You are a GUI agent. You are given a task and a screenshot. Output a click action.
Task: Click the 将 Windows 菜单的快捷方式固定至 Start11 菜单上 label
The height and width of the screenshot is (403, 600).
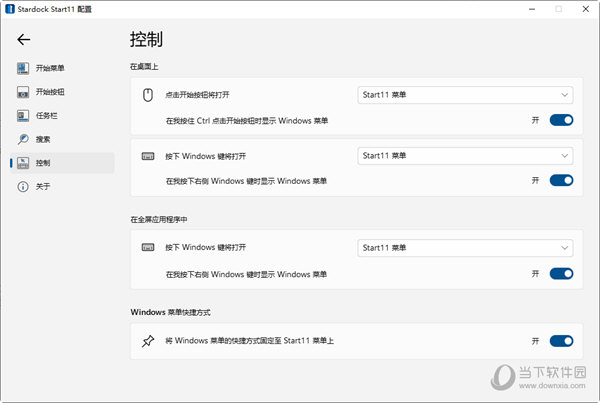[x=249, y=341]
